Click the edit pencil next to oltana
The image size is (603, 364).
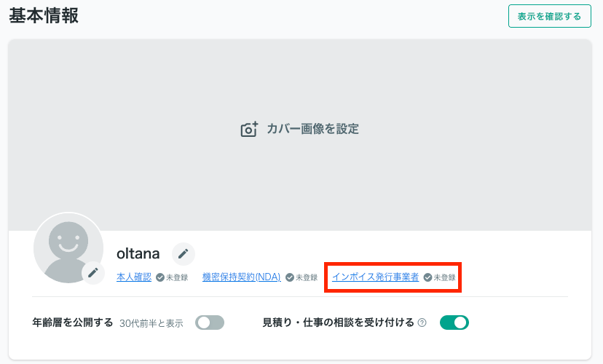pyautogui.click(x=184, y=253)
